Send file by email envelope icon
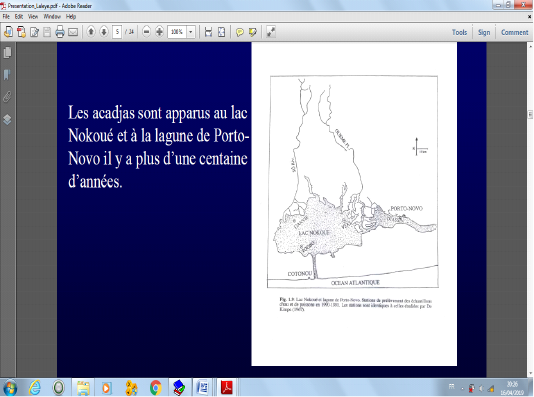Screen dimensions: 534x397 [x=73, y=32]
